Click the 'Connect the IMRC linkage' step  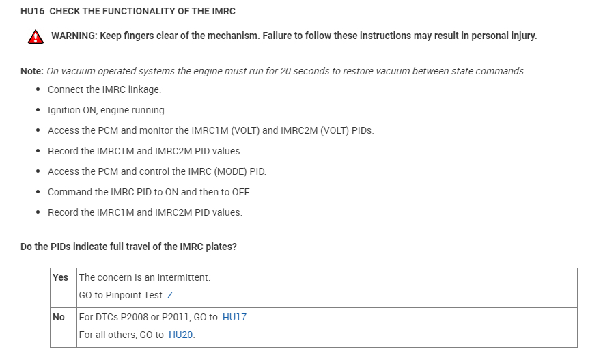tap(104, 89)
